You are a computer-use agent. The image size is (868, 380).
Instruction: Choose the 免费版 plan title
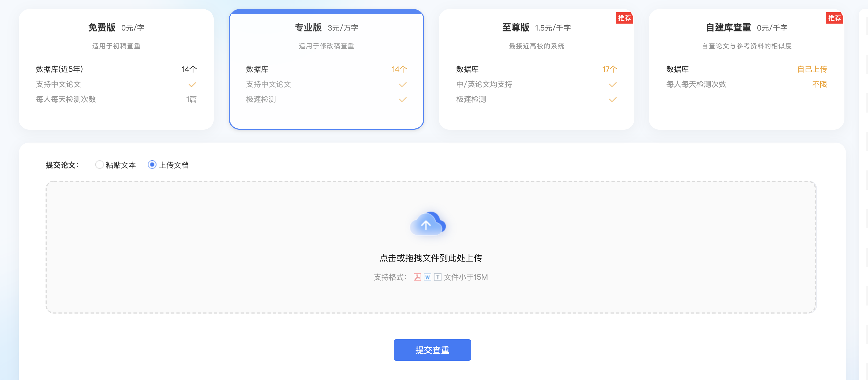[x=102, y=28]
